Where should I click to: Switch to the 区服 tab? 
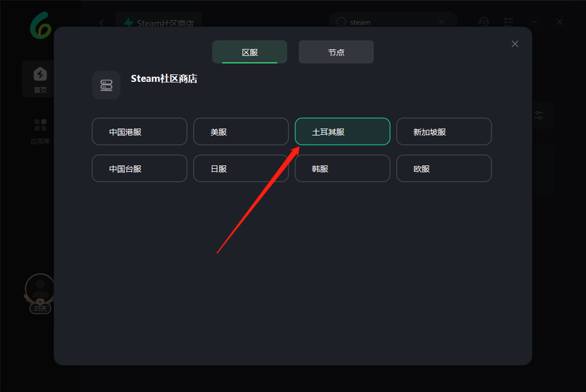(250, 52)
